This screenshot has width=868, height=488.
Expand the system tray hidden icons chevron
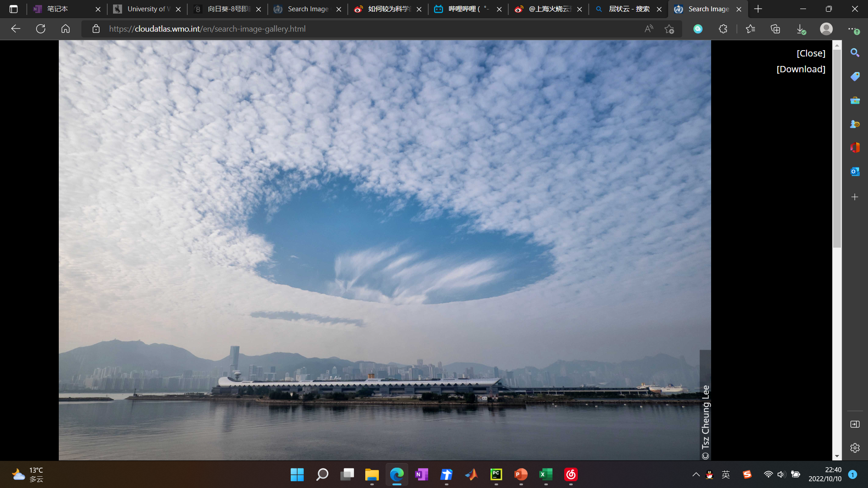[696, 474]
